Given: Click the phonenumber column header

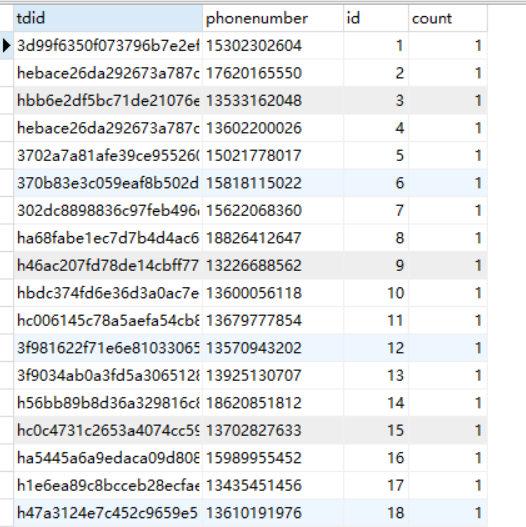Looking at the screenshot, I should [273, 18].
